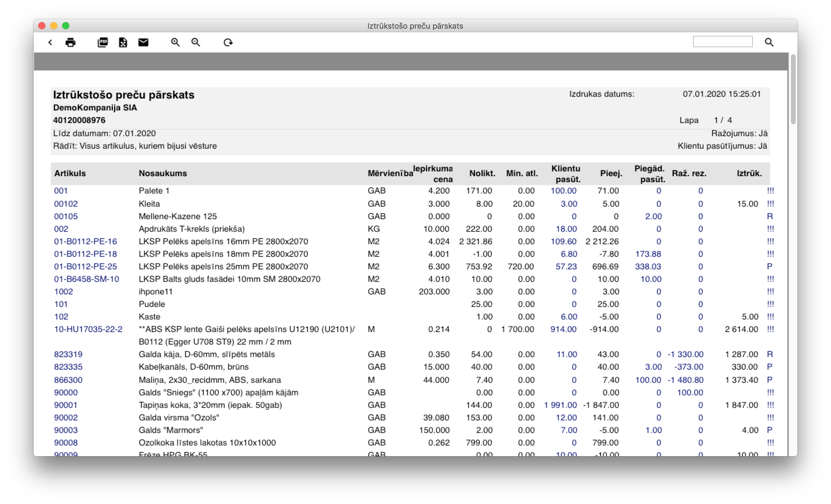
Task: Open article link 00102
Action: (x=66, y=204)
